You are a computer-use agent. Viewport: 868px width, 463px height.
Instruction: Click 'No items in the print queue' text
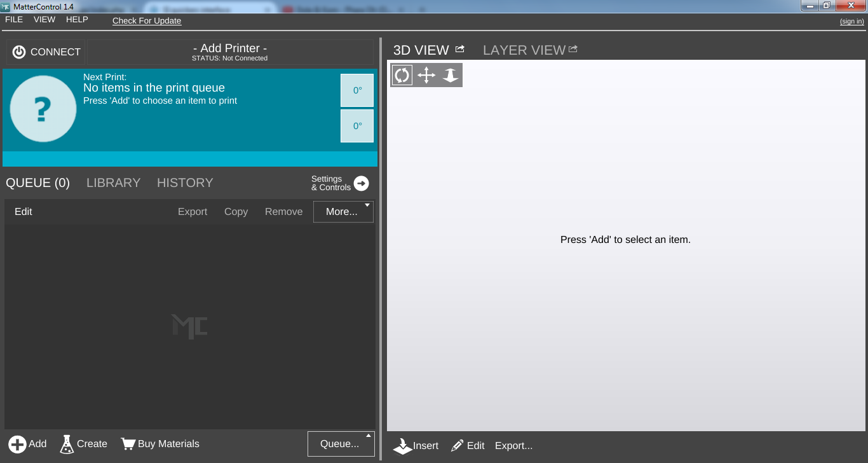click(154, 88)
